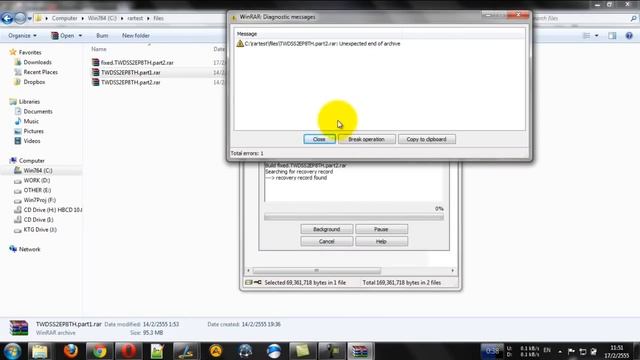Click the Break operation button
The image size is (640, 360).
[x=366, y=139]
